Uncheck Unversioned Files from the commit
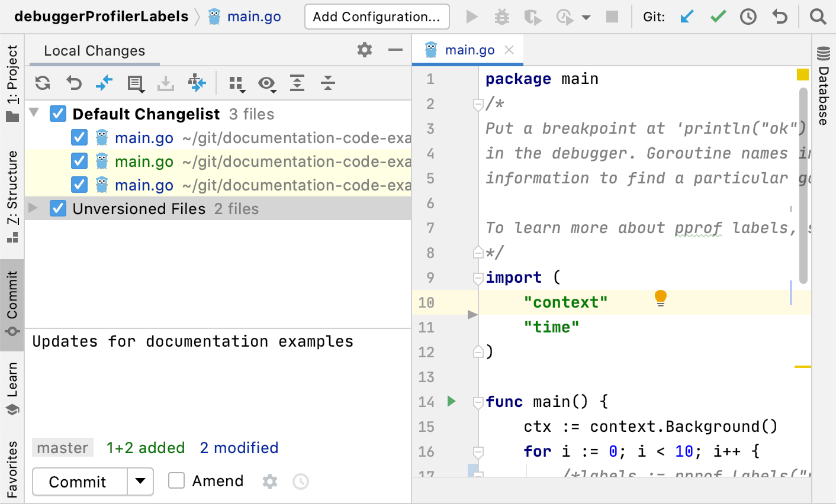The height and width of the screenshot is (504, 836). (57, 208)
